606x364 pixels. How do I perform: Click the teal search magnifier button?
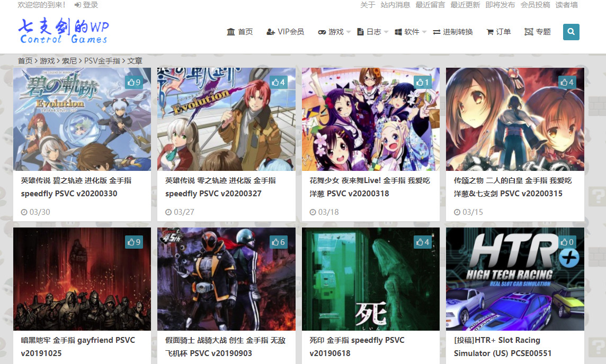click(x=571, y=32)
